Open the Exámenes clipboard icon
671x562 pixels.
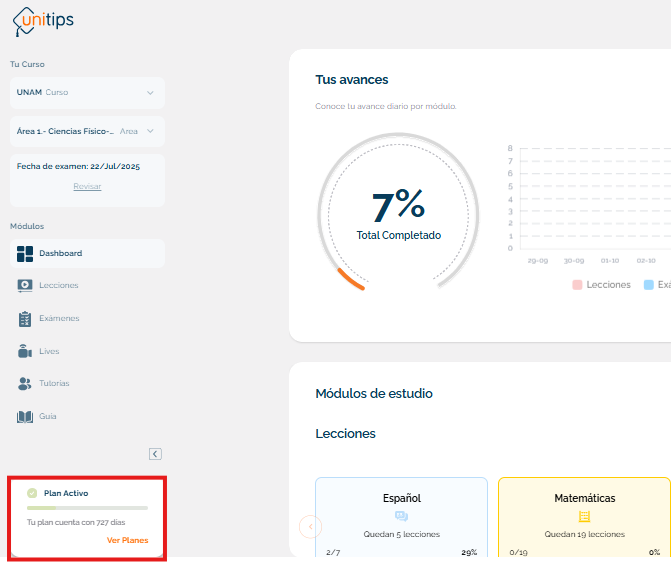pos(25,319)
